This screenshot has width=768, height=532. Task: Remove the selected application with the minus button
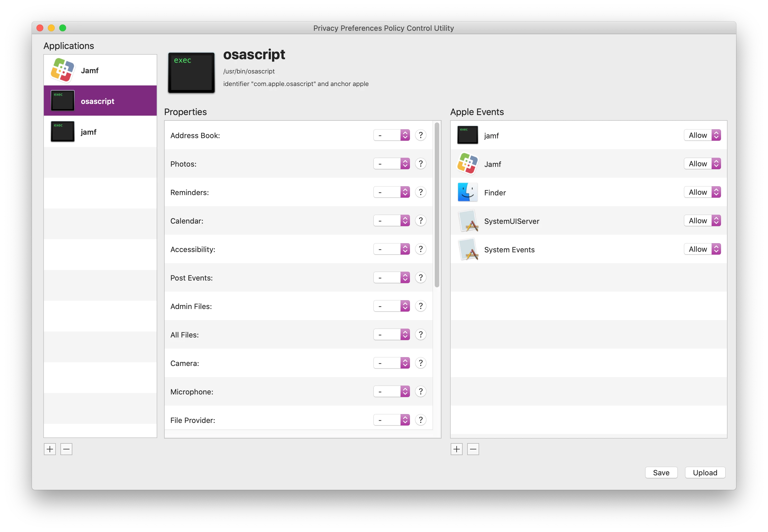[66, 449]
